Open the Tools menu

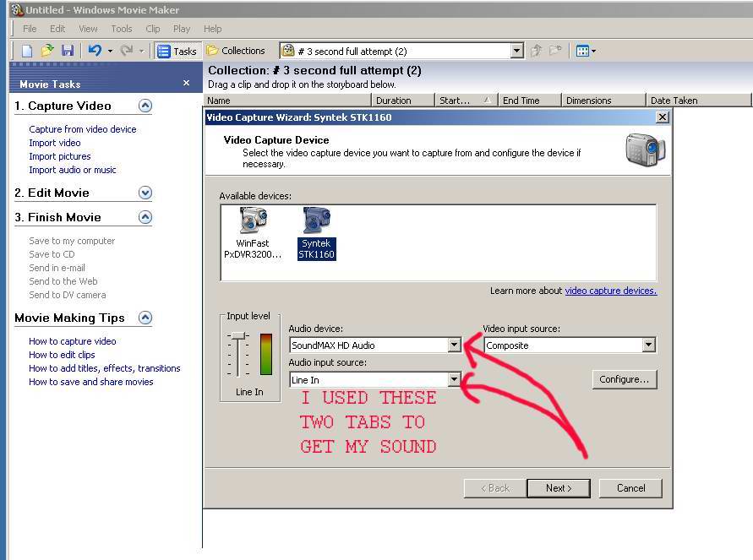[x=122, y=29]
